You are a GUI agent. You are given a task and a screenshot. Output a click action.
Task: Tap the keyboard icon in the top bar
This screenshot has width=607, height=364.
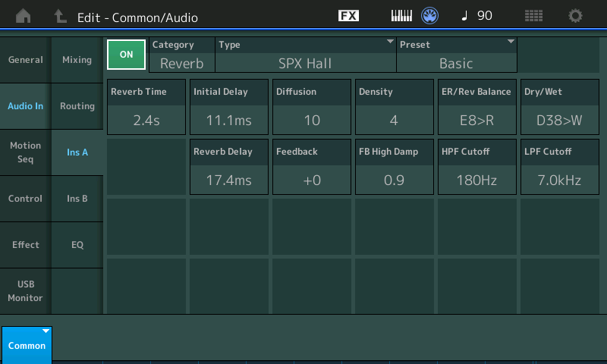402,16
